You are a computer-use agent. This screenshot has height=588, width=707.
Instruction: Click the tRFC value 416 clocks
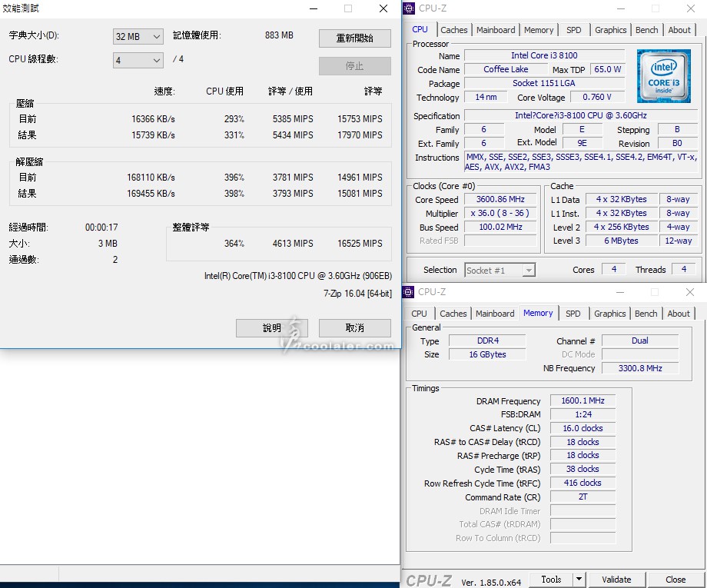[x=583, y=483]
